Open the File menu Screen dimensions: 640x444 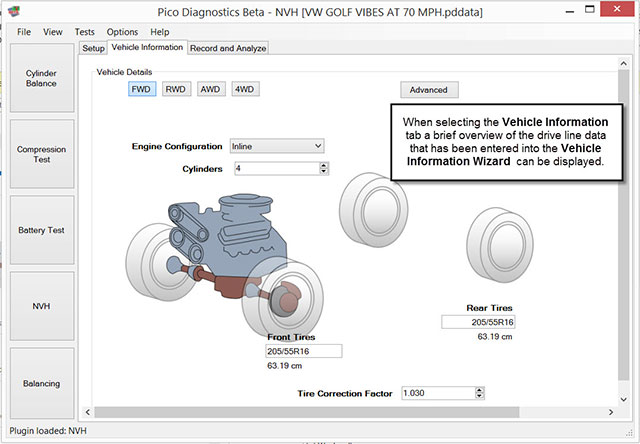click(x=24, y=32)
